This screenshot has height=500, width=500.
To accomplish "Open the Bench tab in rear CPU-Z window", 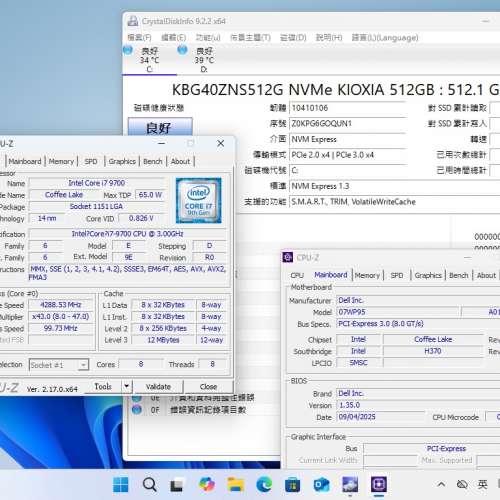I will coord(459,275).
